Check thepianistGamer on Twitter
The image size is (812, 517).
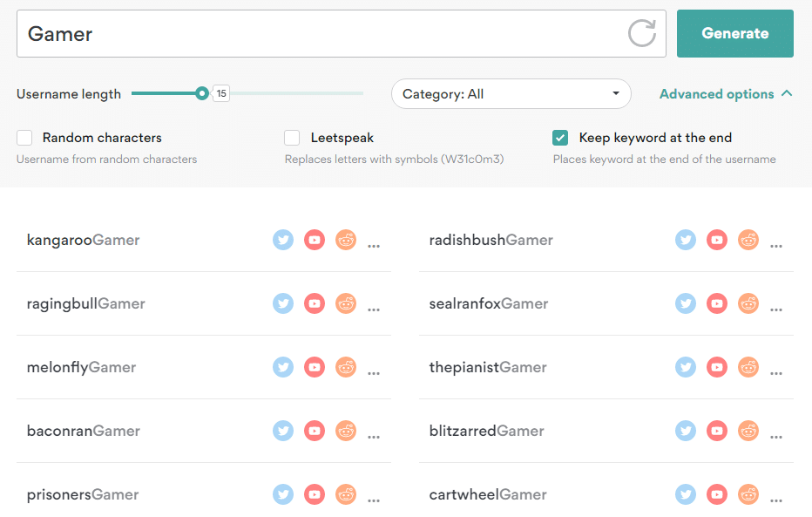tap(686, 367)
